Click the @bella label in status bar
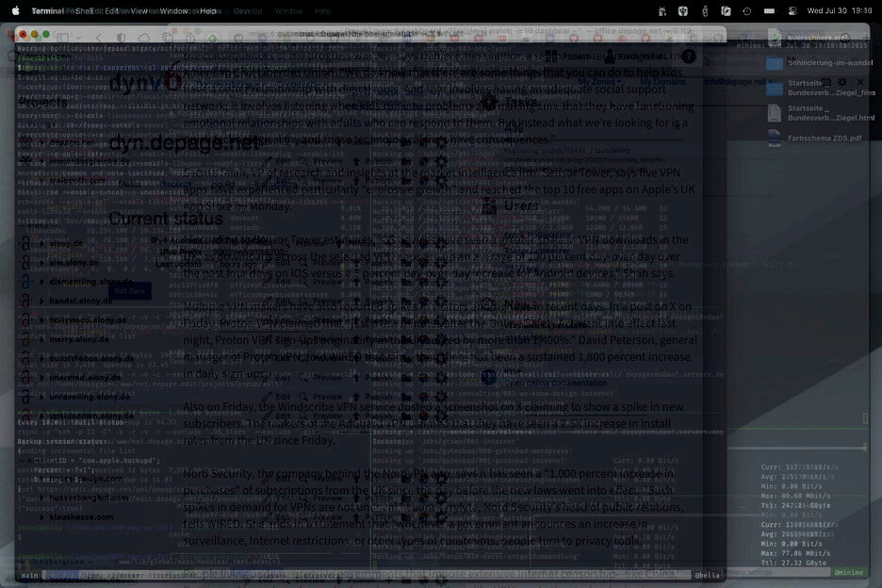 (707, 575)
